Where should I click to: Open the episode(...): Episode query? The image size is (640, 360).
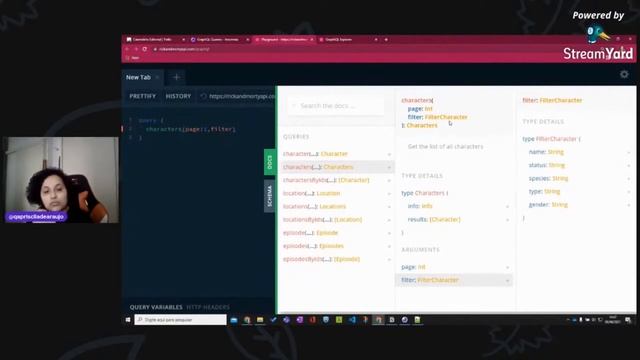(310, 233)
